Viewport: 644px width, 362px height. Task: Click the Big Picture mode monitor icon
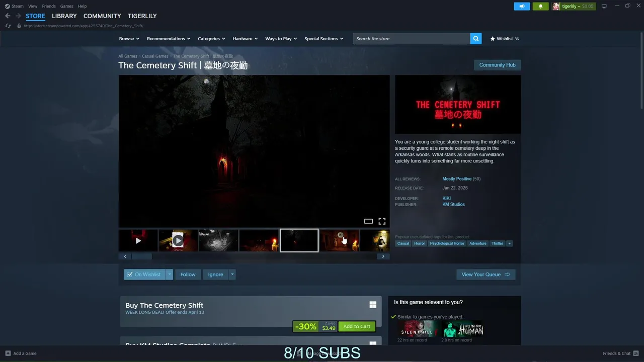604,6
